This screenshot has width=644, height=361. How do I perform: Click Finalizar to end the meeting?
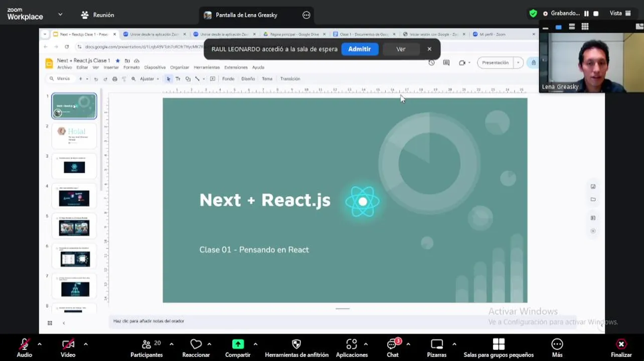(x=621, y=347)
